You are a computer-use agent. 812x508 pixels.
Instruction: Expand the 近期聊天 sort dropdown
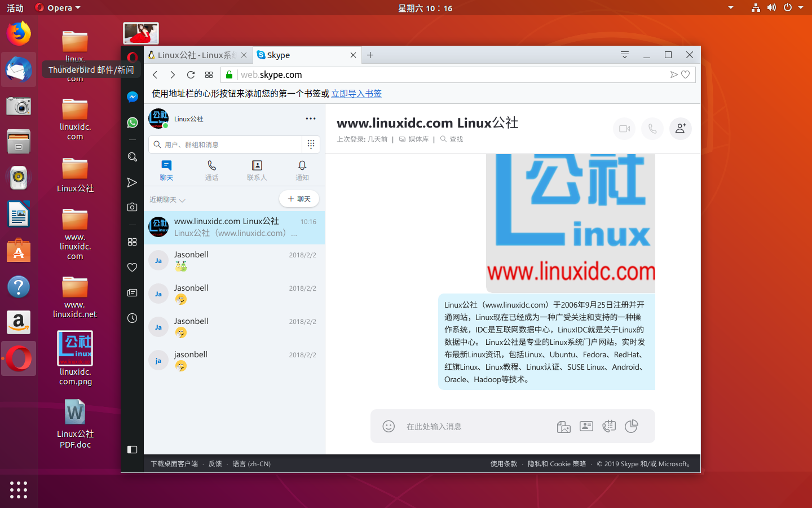point(167,200)
